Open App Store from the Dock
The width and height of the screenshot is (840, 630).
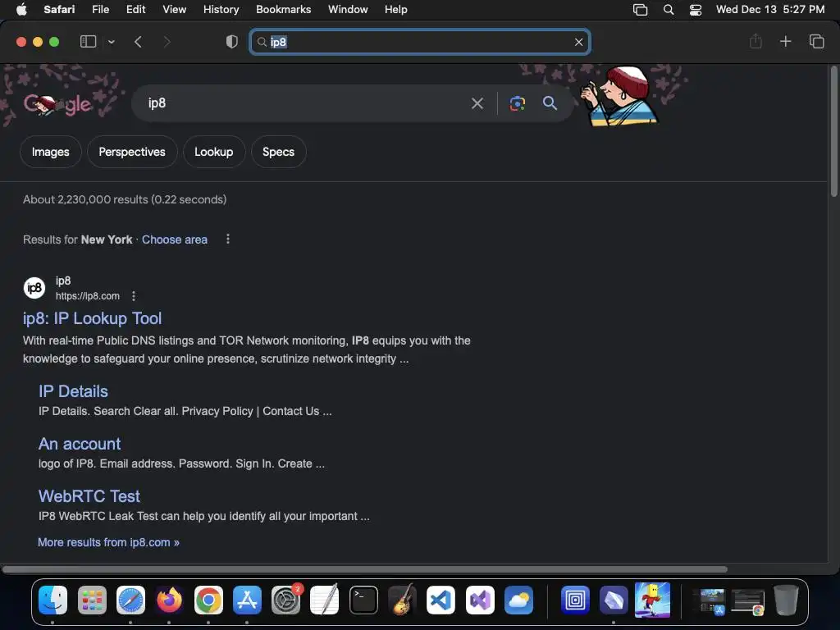click(247, 600)
